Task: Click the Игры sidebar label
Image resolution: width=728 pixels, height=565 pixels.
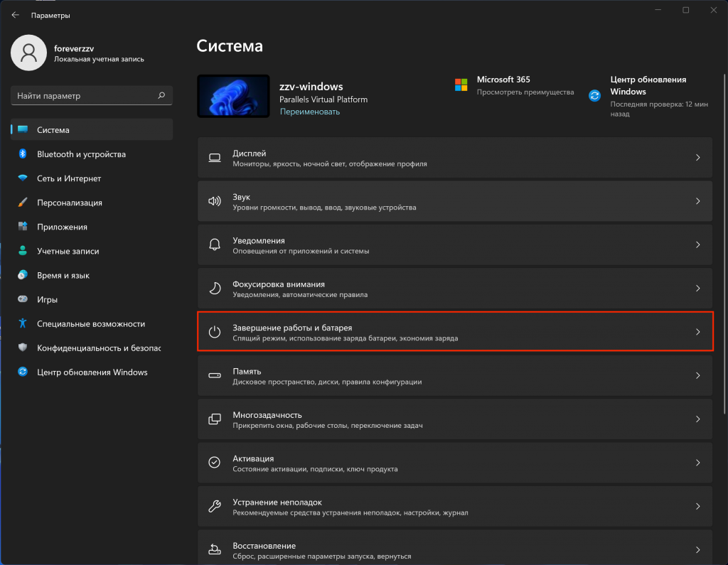Action: tap(48, 299)
